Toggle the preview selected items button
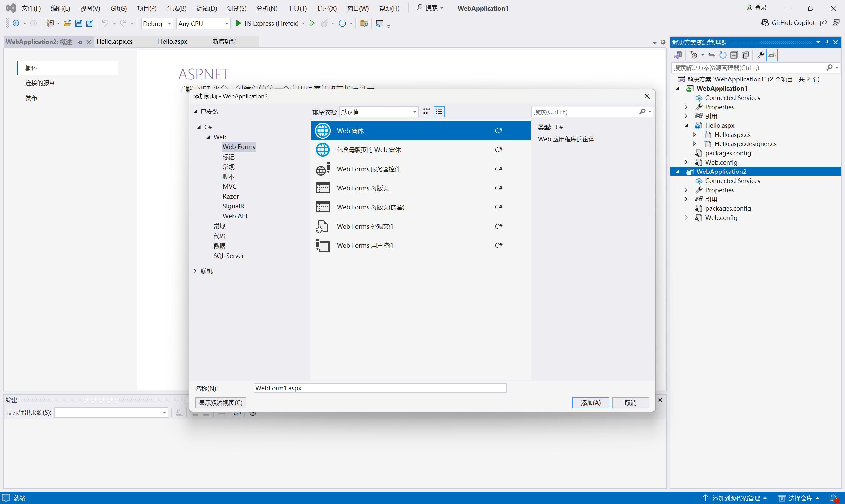This screenshot has height=504, width=845. click(x=772, y=55)
